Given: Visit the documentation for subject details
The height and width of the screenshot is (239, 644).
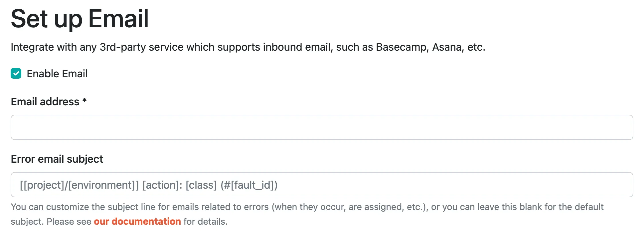Looking at the screenshot, I should [137, 221].
